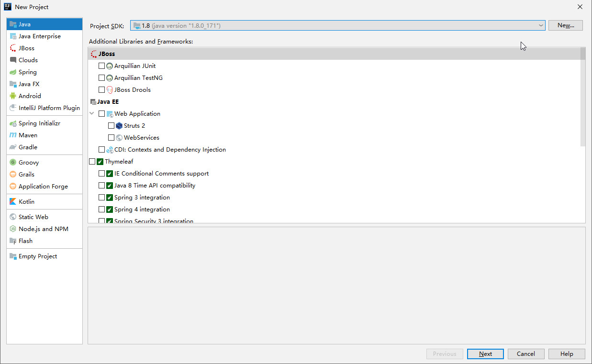Click the frameworks list vertical scrollbar
This screenshot has width=592, height=364.
tap(582, 97)
